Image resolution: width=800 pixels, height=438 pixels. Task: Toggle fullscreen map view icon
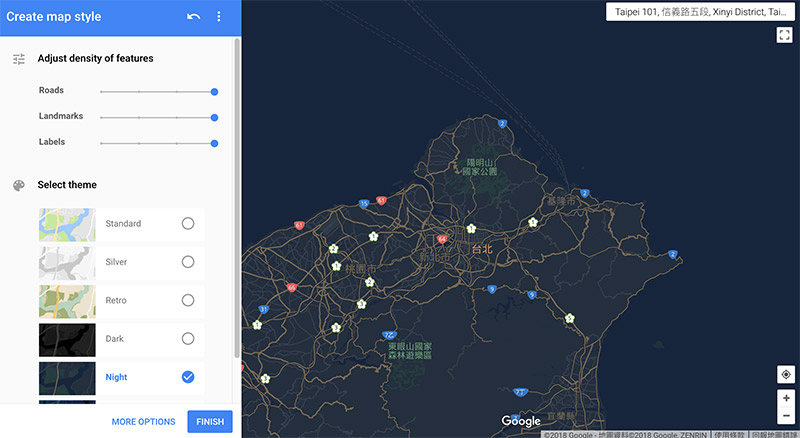pos(784,35)
